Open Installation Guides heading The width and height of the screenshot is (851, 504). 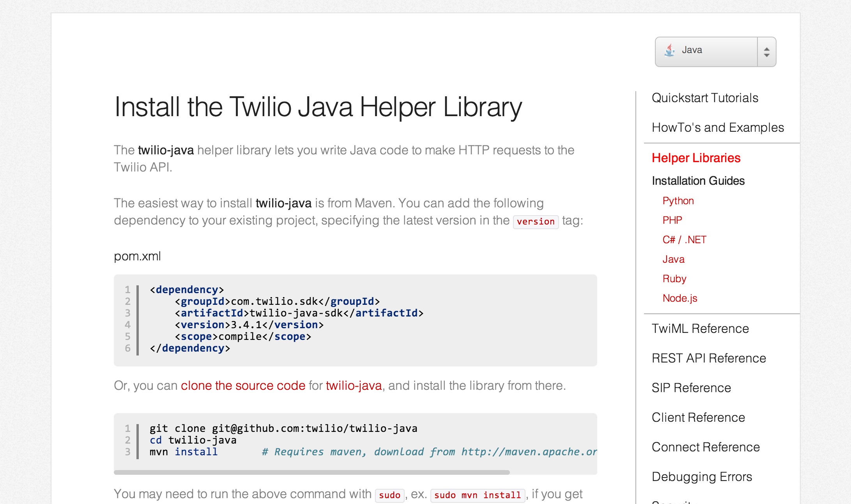tap(698, 181)
